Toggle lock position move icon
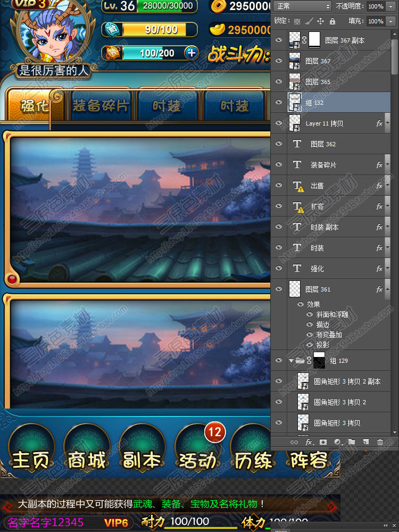This screenshot has width=399, height=532. pyautogui.click(x=320, y=21)
